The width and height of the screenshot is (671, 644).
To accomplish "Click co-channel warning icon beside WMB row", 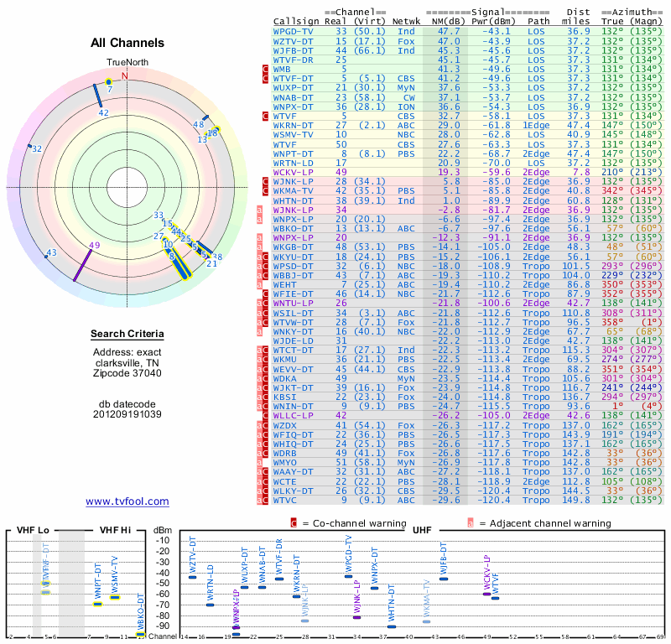I will click(x=266, y=69).
